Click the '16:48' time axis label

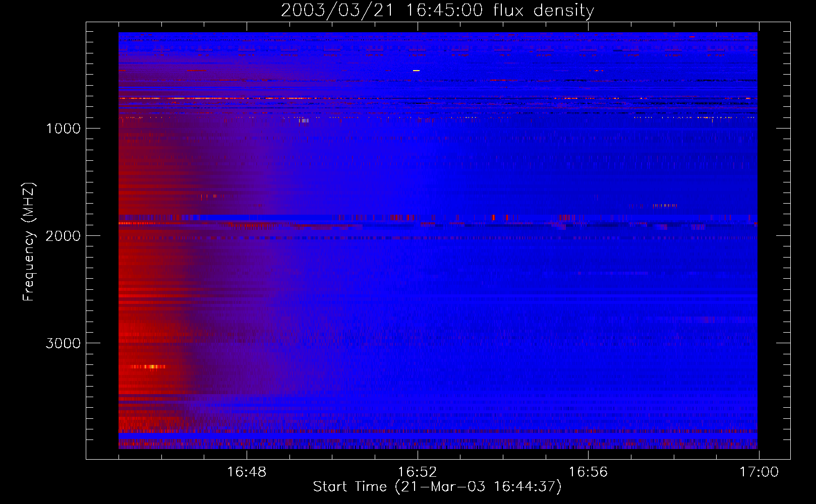coord(247,472)
